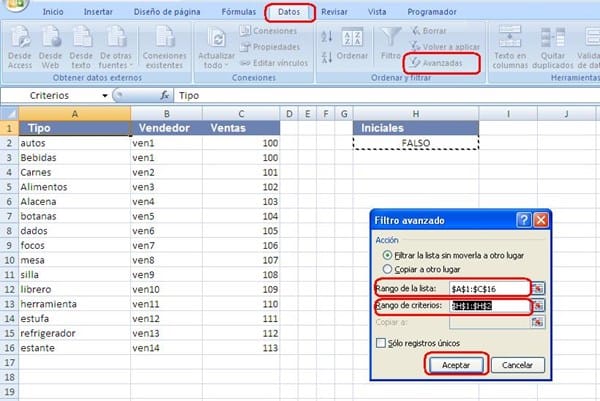Select Filtrar la lista sin moverla option

click(387, 255)
